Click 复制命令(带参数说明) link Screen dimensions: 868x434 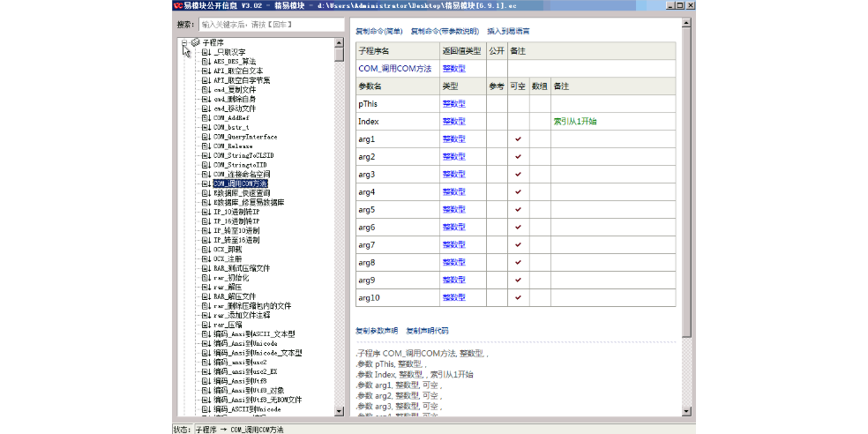click(x=445, y=32)
